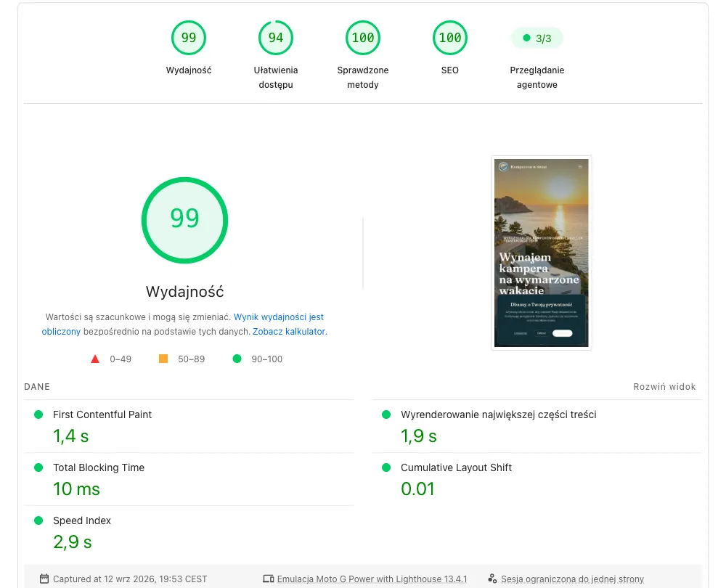Click the green dot beside Total Blocking Time
Image resolution: width=726 pixels, height=588 pixels.
(38, 467)
